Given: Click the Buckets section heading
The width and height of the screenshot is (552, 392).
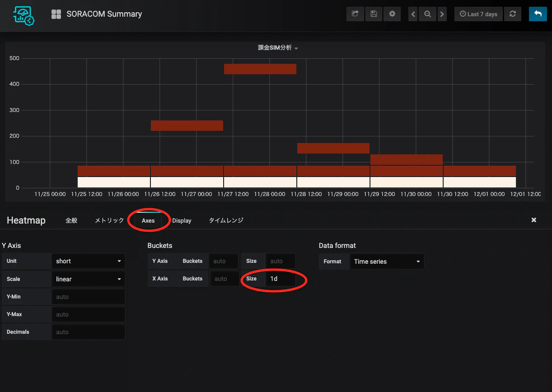Looking at the screenshot, I should (x=160, y=246).
